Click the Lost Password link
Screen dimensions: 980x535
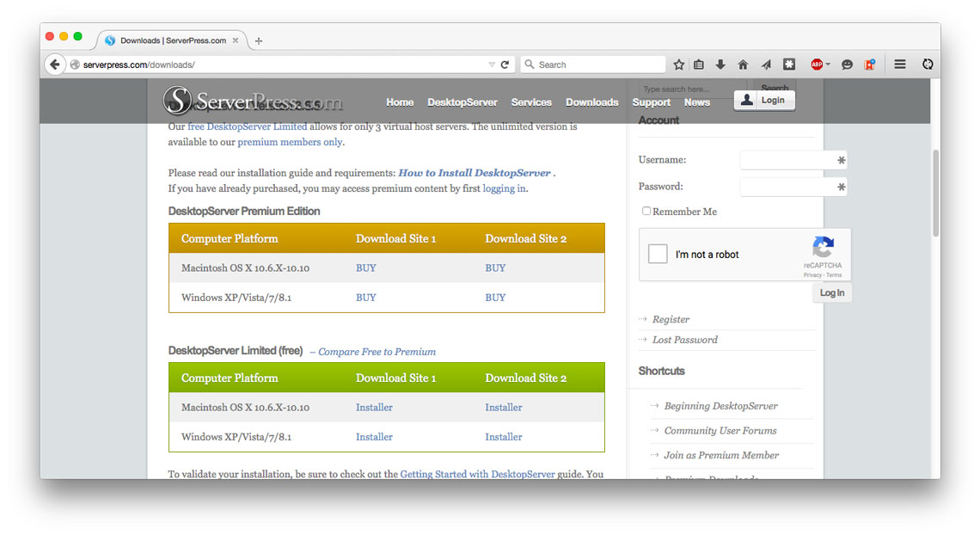pyautogui.click(x=684, y=340)
